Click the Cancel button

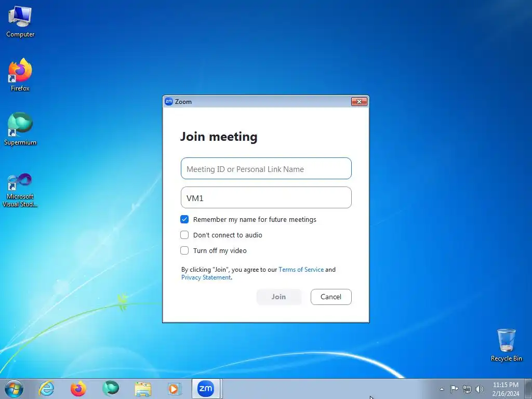pos(331,297)
